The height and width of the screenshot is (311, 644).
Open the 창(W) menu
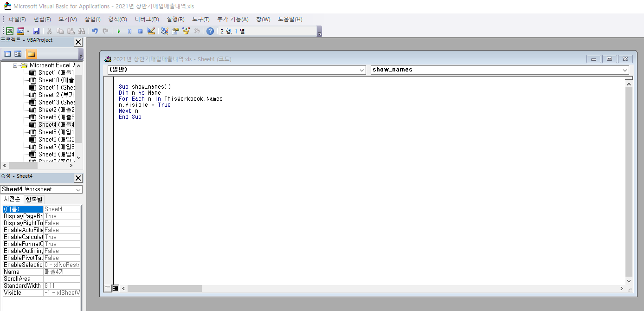coord(263,19)
